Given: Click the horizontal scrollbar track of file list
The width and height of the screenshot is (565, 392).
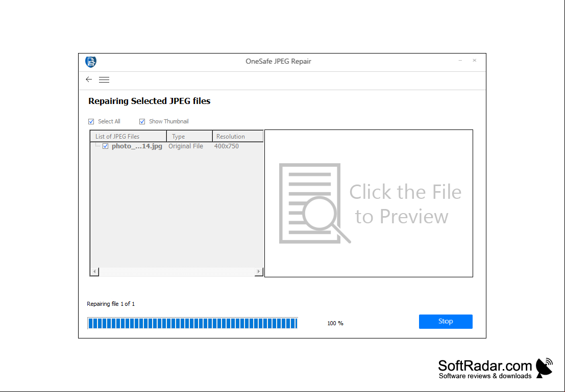Looking at the screenshot, I should (x=177, y=271).
